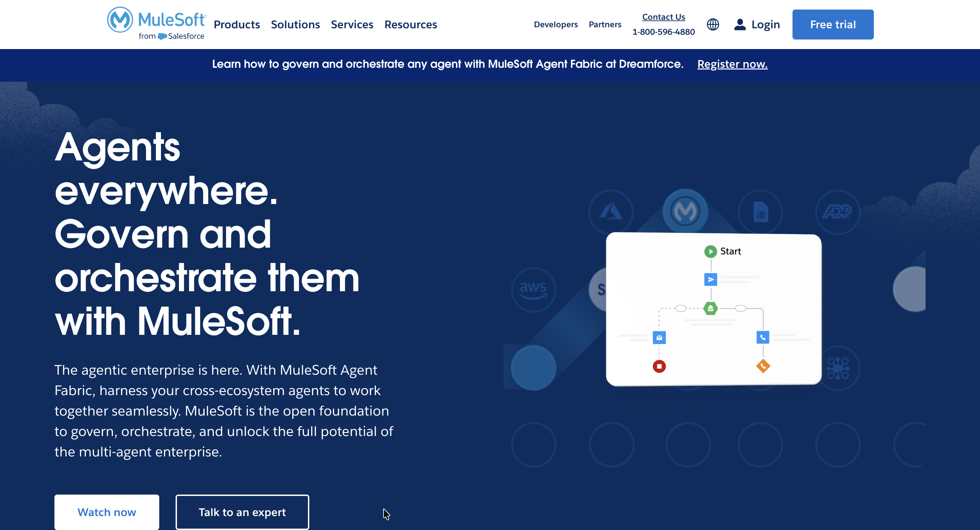This screenshot has height=530, width=980.
Task: Follow the Register now link
Action: point(732,64)
